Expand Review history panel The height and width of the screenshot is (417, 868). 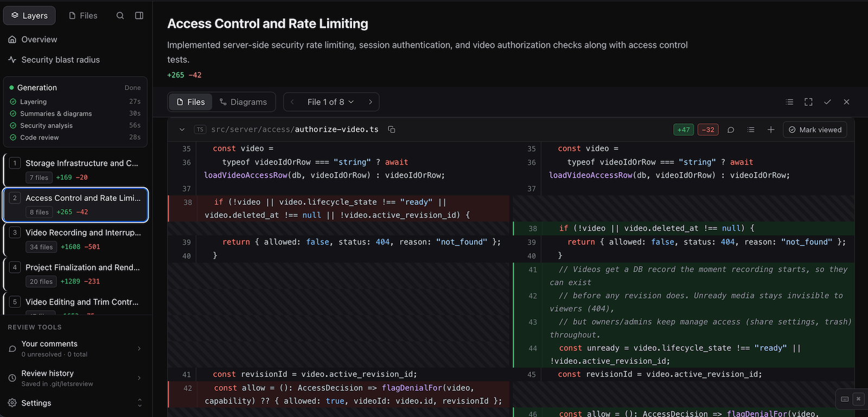point(75,378)
